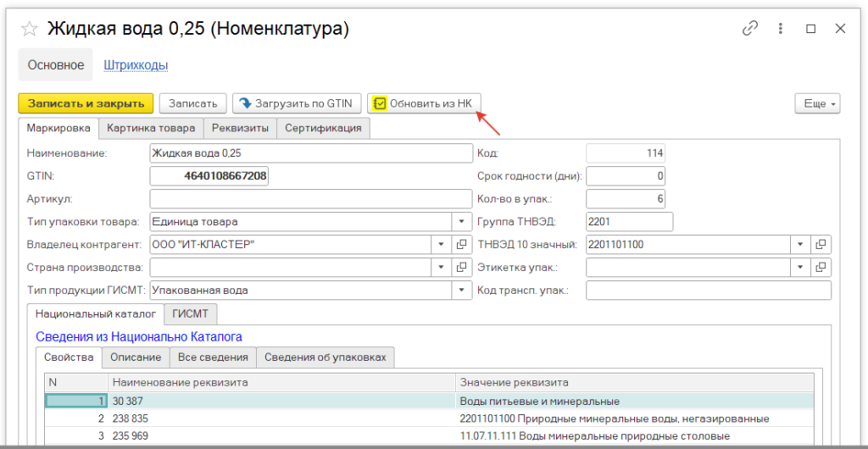Viewport: 868px width, 449px height.
Task: Open Владелец контрагент value with its open icon
Action: click(x=462, y=244)
